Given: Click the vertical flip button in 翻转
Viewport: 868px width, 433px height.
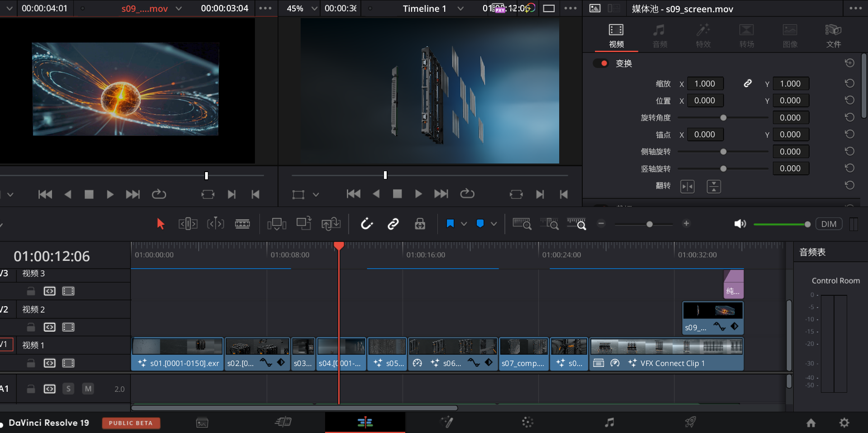Looking at the screenshot, I should tap(714, 186).
